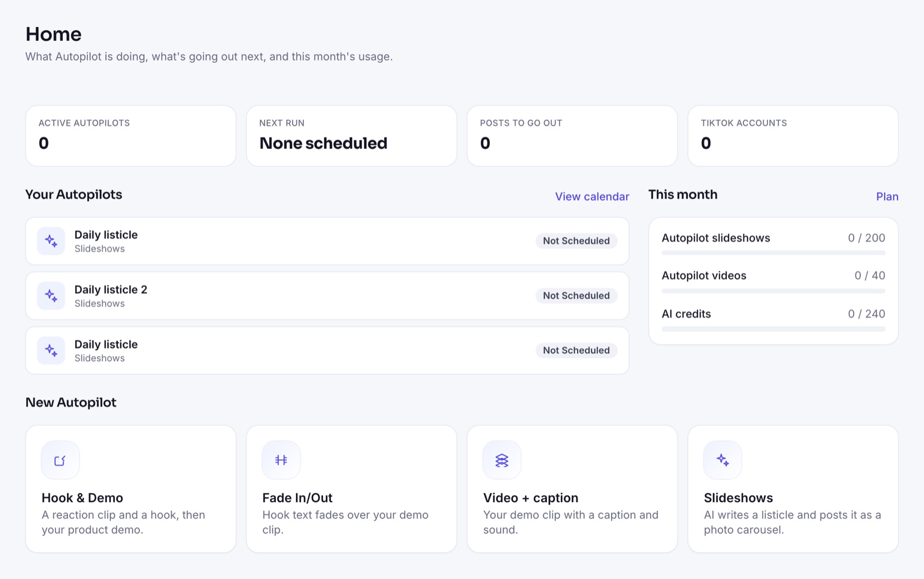
Task: Click the 'This month' heading
Action: pyautogui.click(x=683, y=195)
